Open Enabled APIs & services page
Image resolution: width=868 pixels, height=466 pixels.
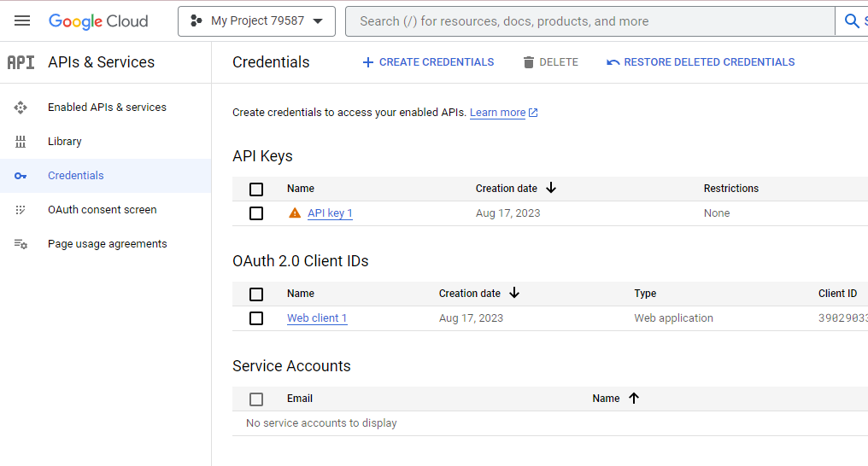tap(107, 108)
